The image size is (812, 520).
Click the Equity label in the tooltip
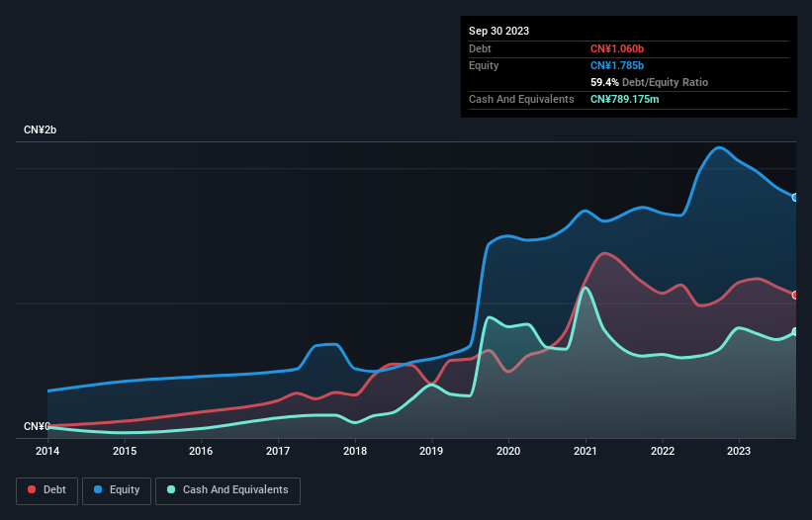pos(484,65)
